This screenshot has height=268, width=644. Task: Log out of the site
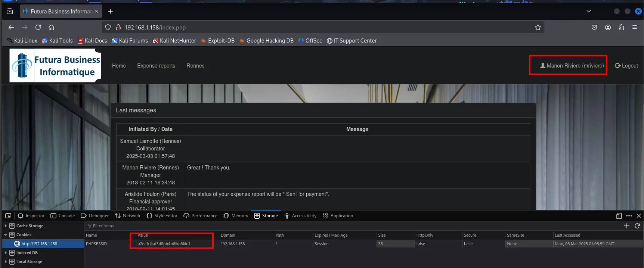(x=626, y=66)
